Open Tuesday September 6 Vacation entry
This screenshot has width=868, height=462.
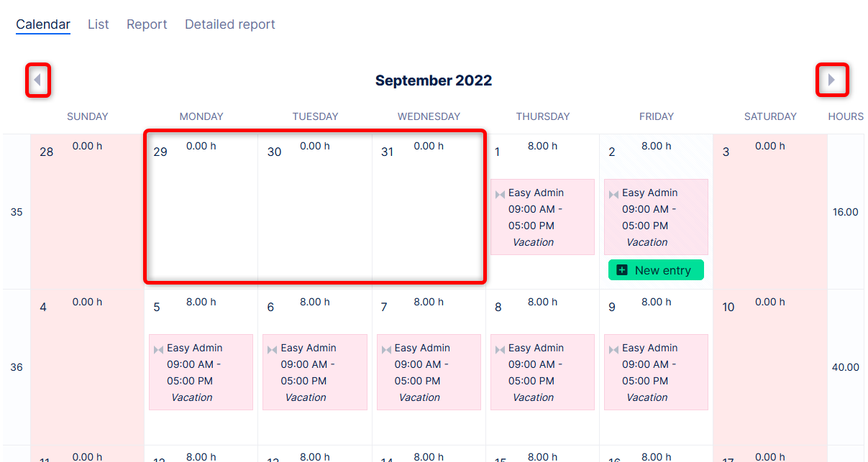[x=315, y=372]
